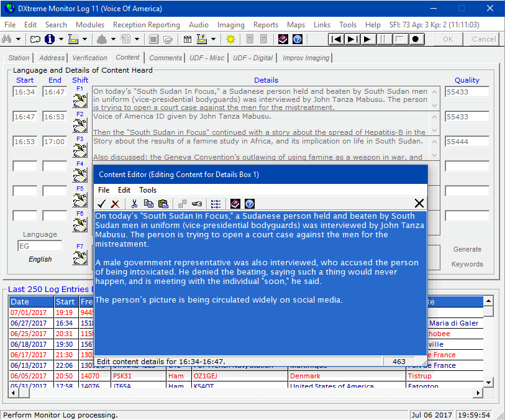Open the purple help book in main toolbar

[283, 39]
